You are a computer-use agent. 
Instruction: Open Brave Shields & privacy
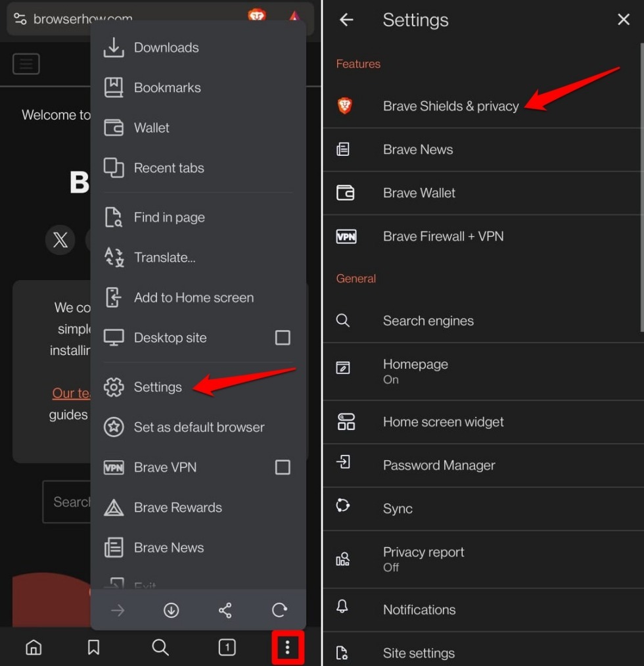tap(483, 107)
